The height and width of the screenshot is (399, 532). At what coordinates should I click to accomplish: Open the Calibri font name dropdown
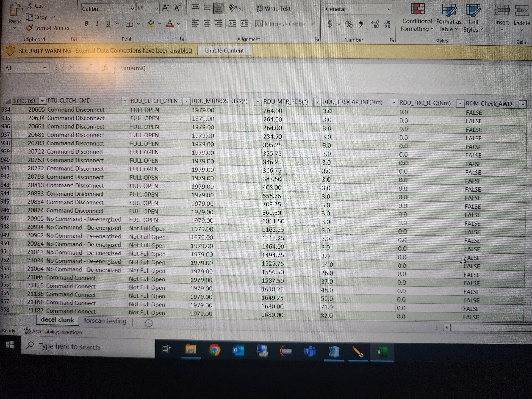132,9
